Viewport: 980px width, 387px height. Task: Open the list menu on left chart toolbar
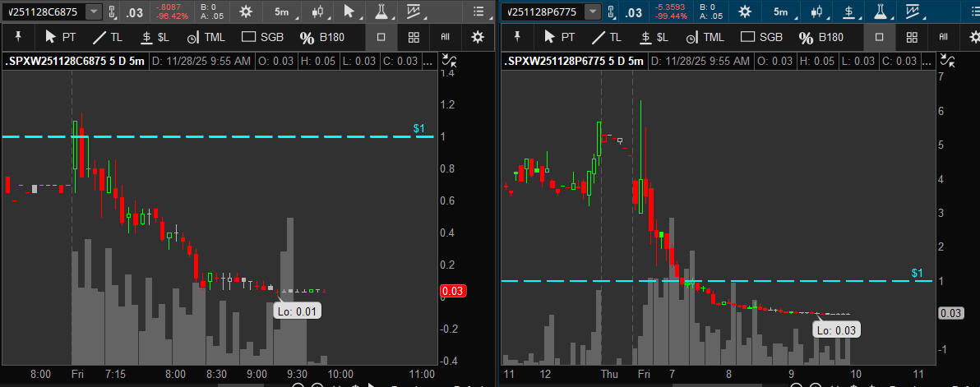point(478,12)
